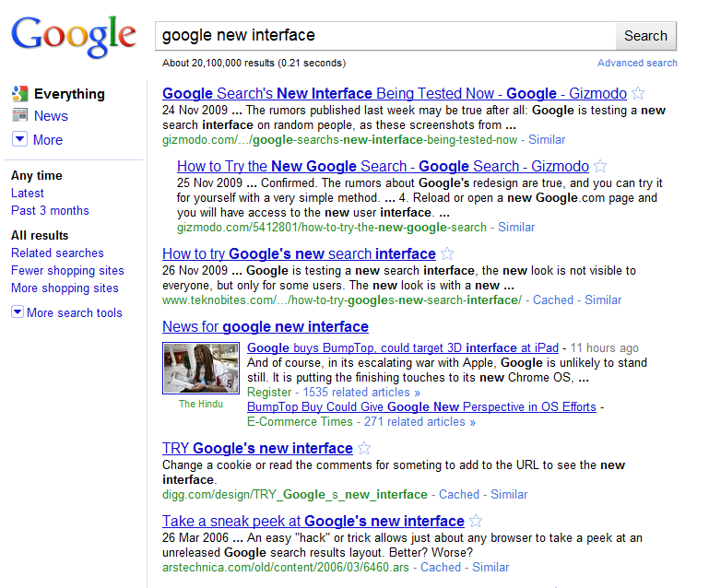Star the Take a sneak peek result
Image resolution: width=709 pixels, height=588 pixels.
(x=476, y=521)
